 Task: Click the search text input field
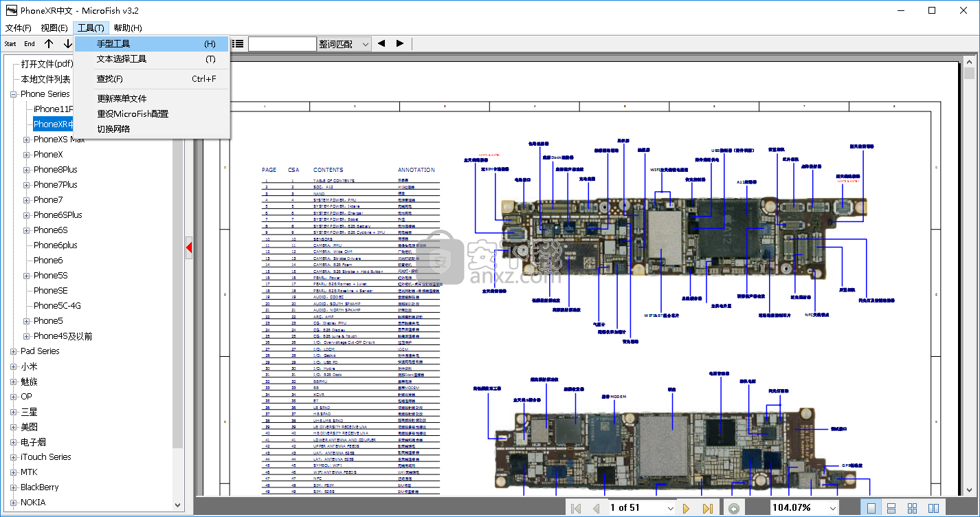pos(282,44)
